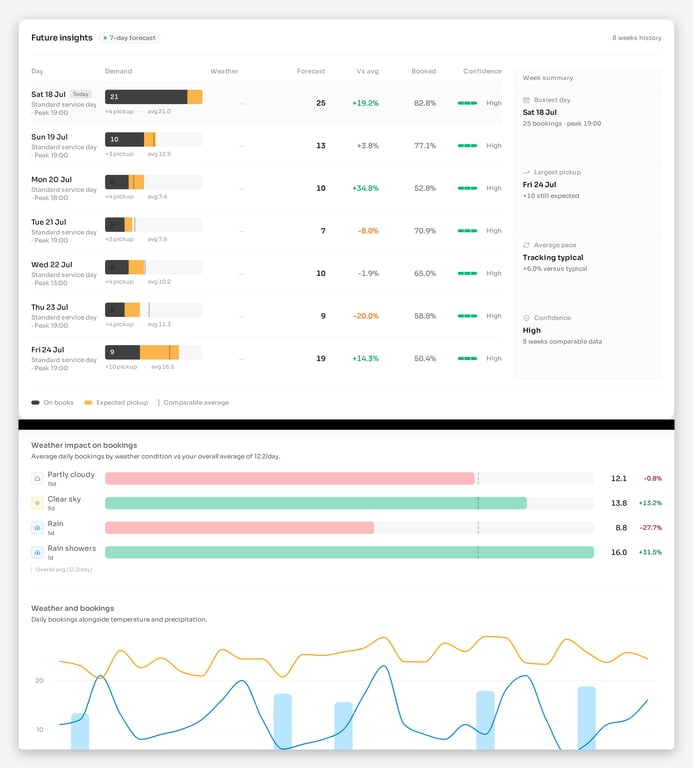Click the Rain showers cloud icon

[x=37, y=552]
